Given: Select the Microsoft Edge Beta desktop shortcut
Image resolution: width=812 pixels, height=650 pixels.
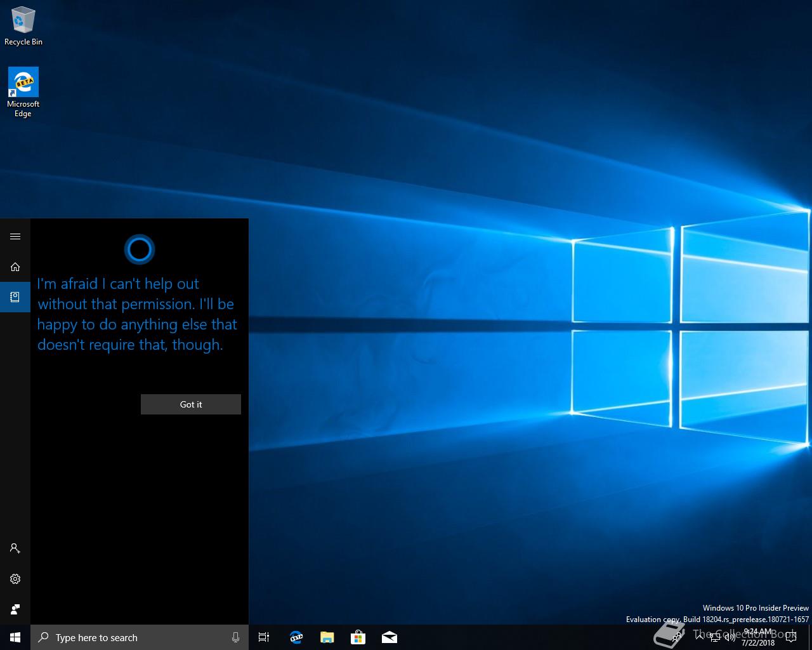Looking at the screenshot, I should pyautogui.click(x=23, y=92).
